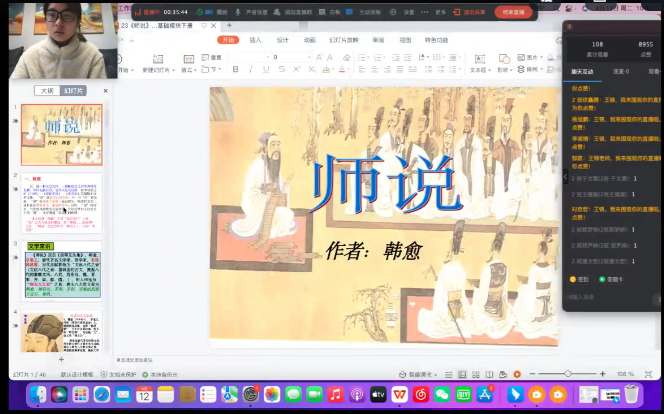Viewport: 664px width, 414px height.
Task: Click the camera icon in live toolbar
Action: [208, 12]
